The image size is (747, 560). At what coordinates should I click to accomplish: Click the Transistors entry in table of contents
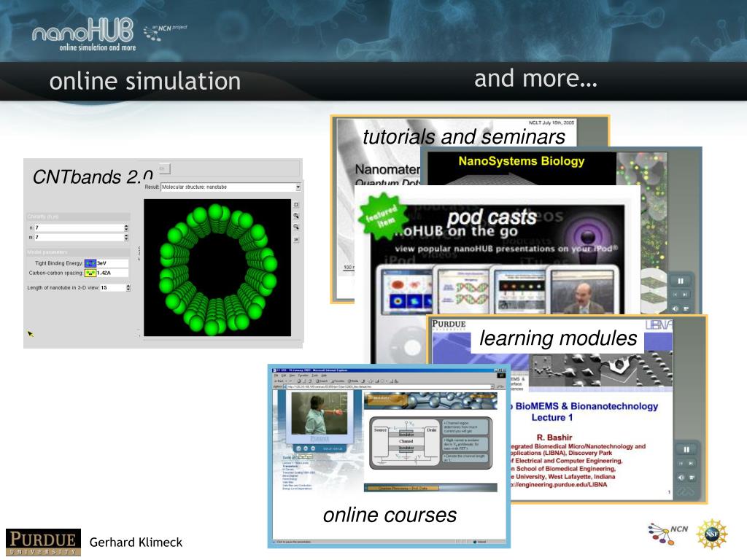click(290, 466)
